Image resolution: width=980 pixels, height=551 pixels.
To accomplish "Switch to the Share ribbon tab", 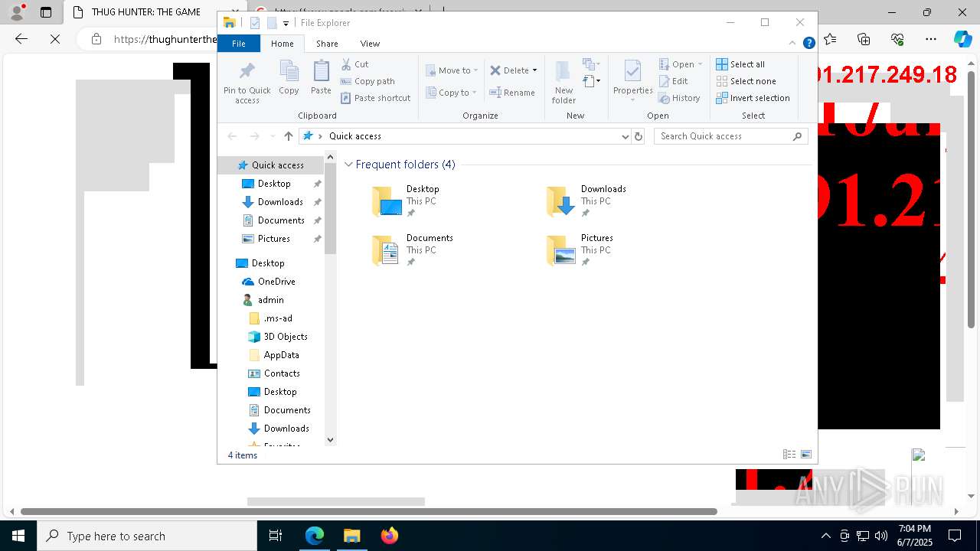I will pyautogui.click(x=327, y=44).
